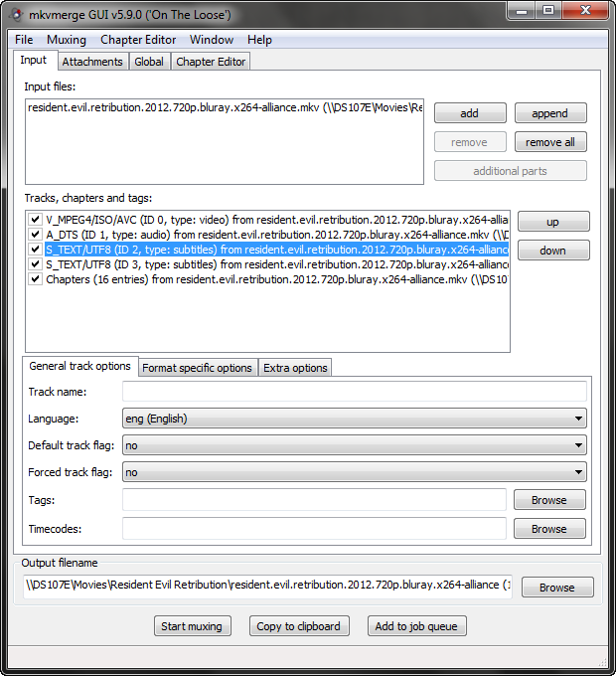Uncheck the V_MPEG4/ISO/AVC video track checkbox

35,220
